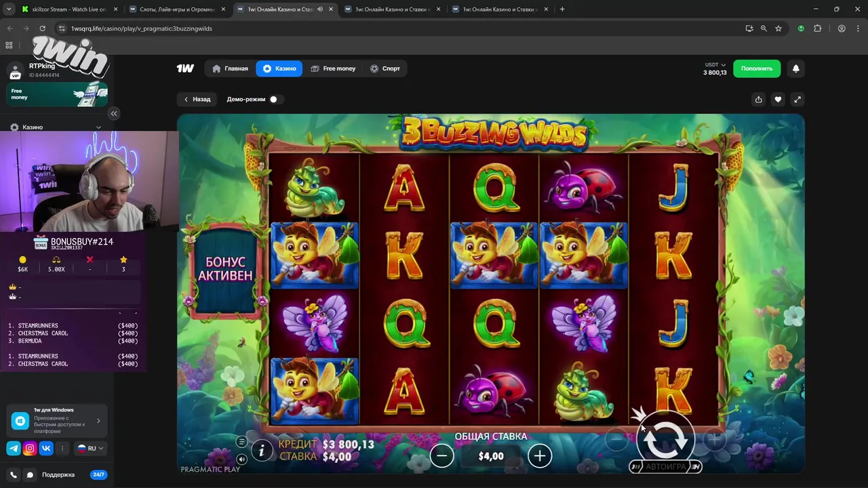Mute the audio-playing 1w browser tab
Image resolution: width=868 pixels, height=488 pixels.
(320, 9)
